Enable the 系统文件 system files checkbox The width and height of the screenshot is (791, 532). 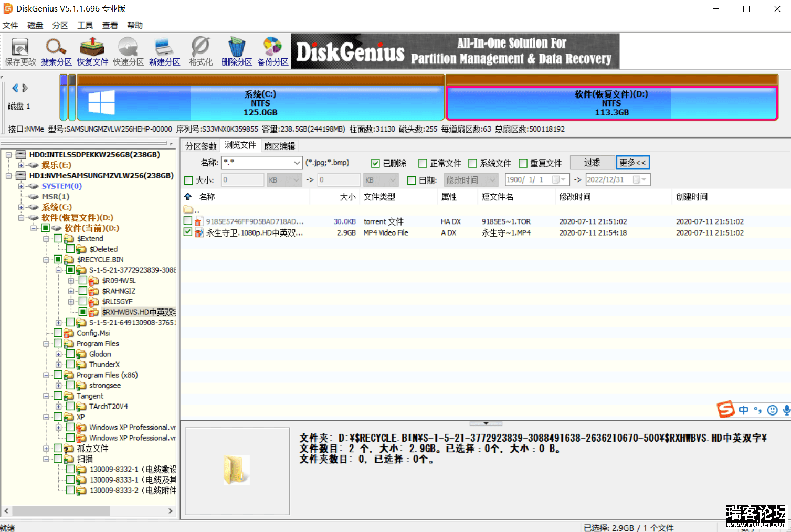(472, 164)
